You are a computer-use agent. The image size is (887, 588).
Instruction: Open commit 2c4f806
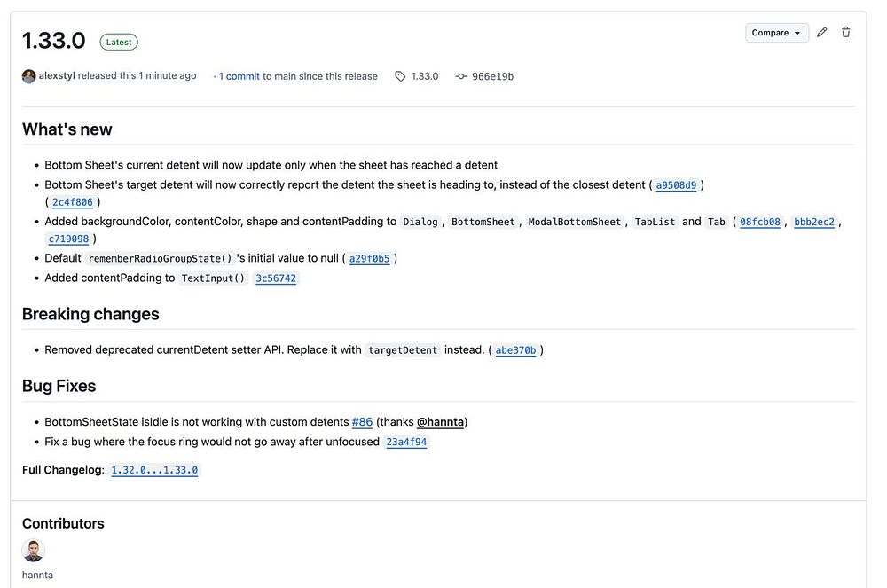(72, 202)
